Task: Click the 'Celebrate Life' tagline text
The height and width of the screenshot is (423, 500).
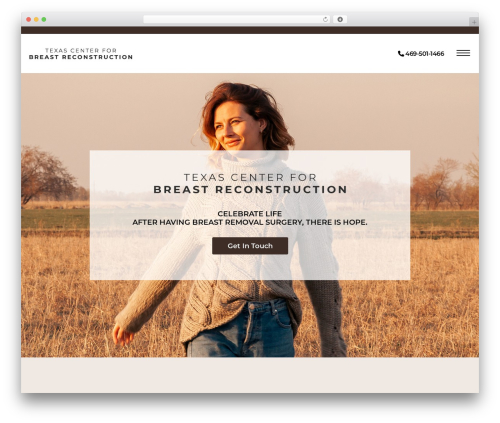Action: click(250, 214)
